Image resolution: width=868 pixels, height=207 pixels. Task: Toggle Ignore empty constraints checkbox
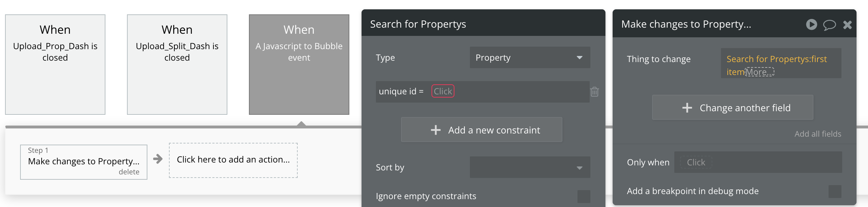click(x=584, y=196)
